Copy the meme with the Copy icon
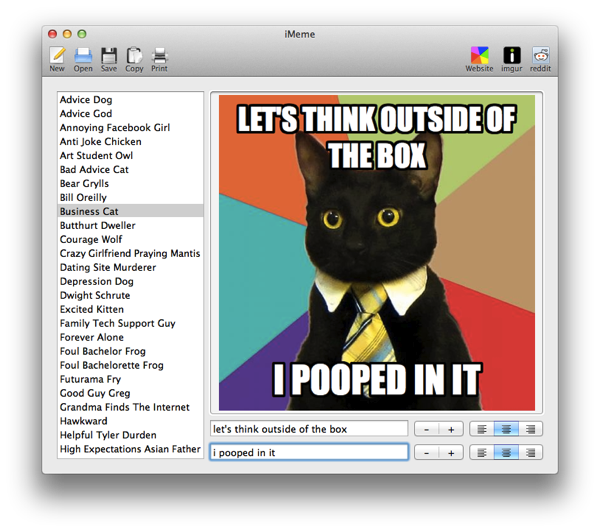 (134, 56)
